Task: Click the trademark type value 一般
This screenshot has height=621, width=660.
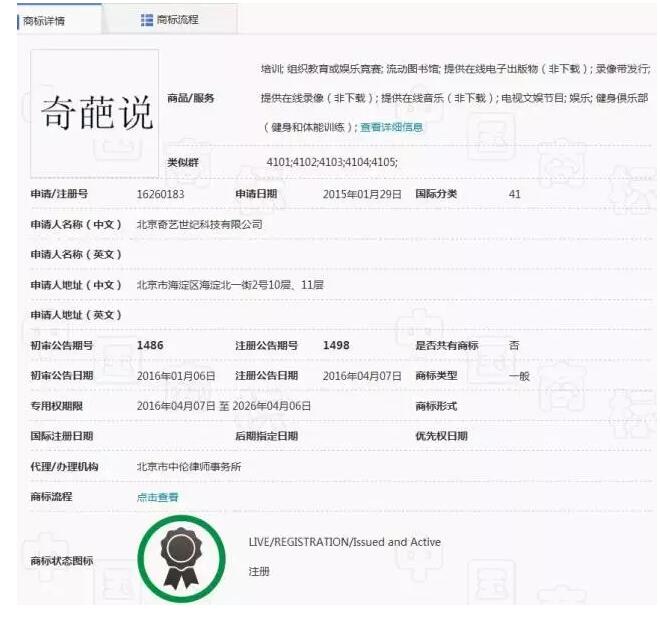Action: coord(519,376)
